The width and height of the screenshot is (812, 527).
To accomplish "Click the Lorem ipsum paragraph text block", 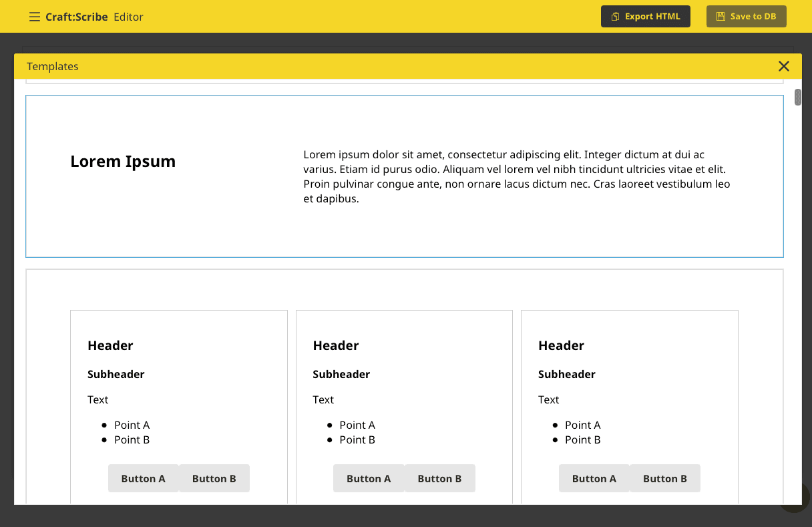I will tap(516, 176).
